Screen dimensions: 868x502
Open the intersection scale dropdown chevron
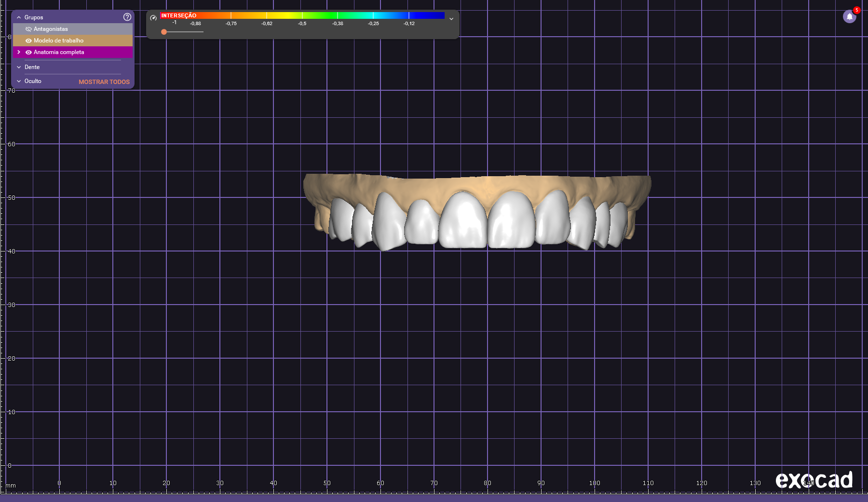[x=451, y=19]
